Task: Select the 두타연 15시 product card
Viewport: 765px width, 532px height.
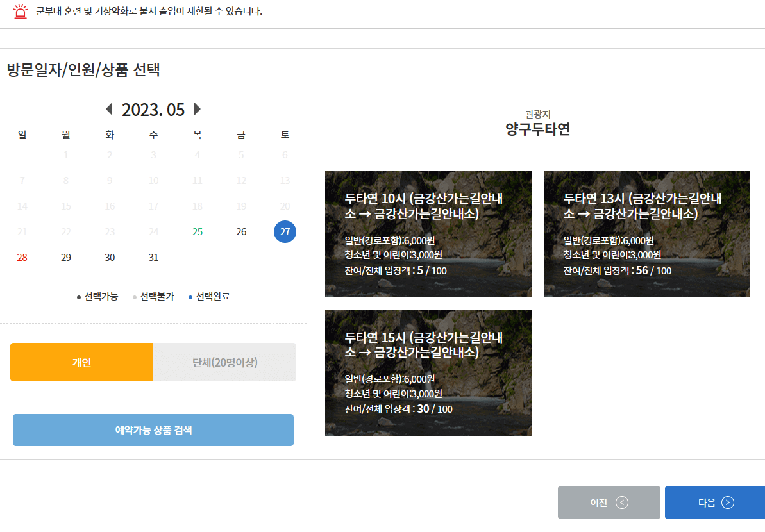Action: [428, 373]
